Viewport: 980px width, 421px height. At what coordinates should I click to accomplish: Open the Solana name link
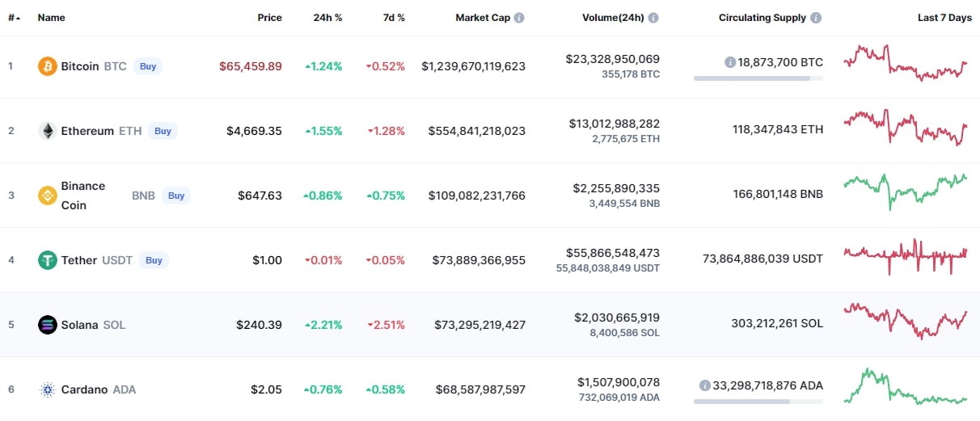pyautogui.click(x=80, y=325)
